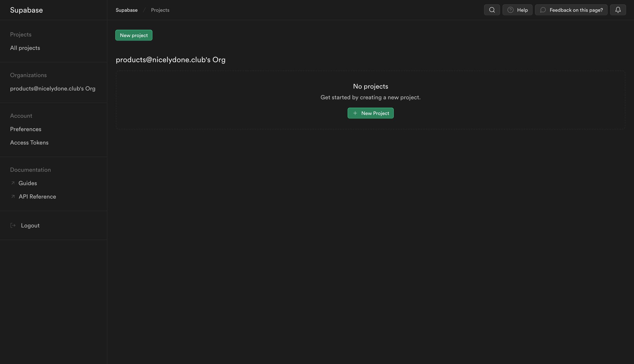Viewport: 634px width, 364px height.
Task: Click the speech bubble icon next to Feedback
Action: (x=543, y=10)
